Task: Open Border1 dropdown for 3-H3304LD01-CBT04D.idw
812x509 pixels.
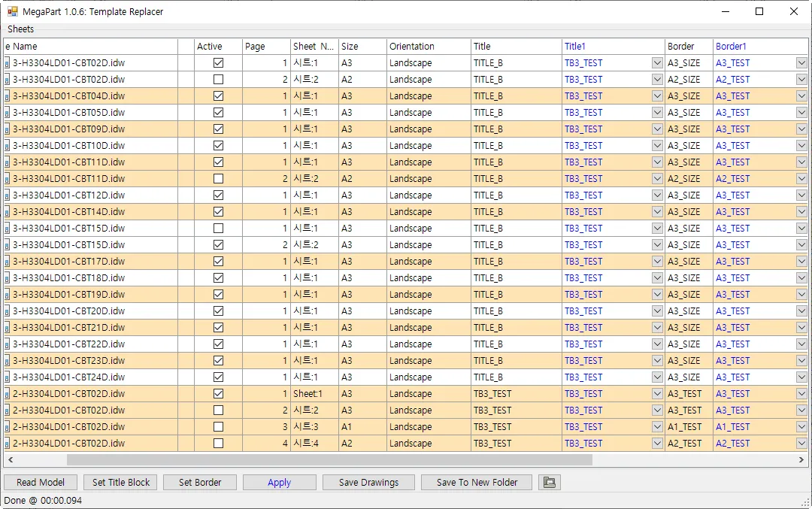Action: tap(801, 95)
